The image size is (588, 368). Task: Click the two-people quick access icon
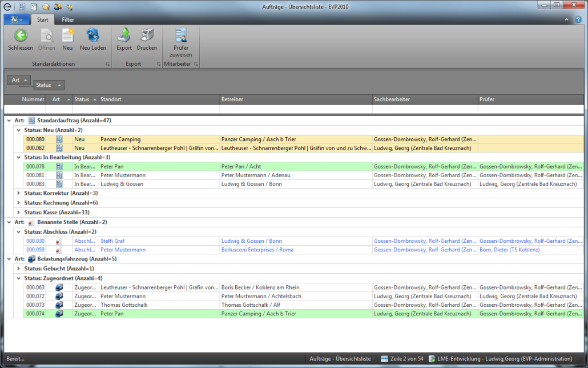click(58, 7)
